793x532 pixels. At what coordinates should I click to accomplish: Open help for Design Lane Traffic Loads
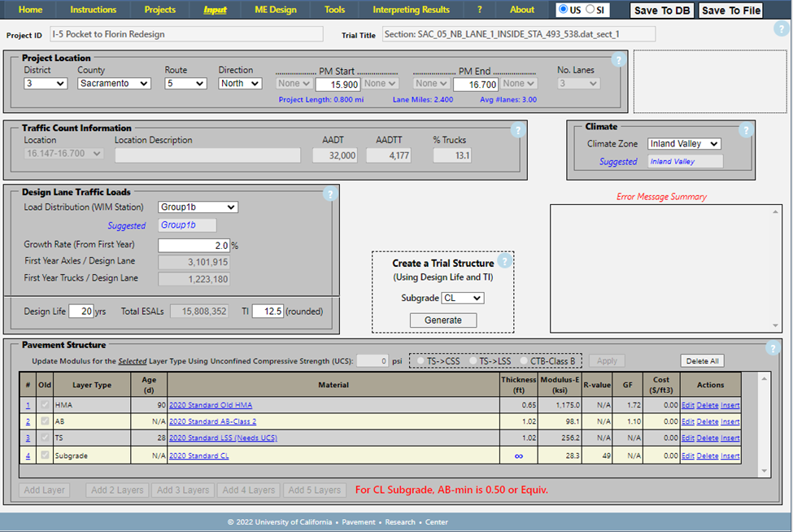329,194
